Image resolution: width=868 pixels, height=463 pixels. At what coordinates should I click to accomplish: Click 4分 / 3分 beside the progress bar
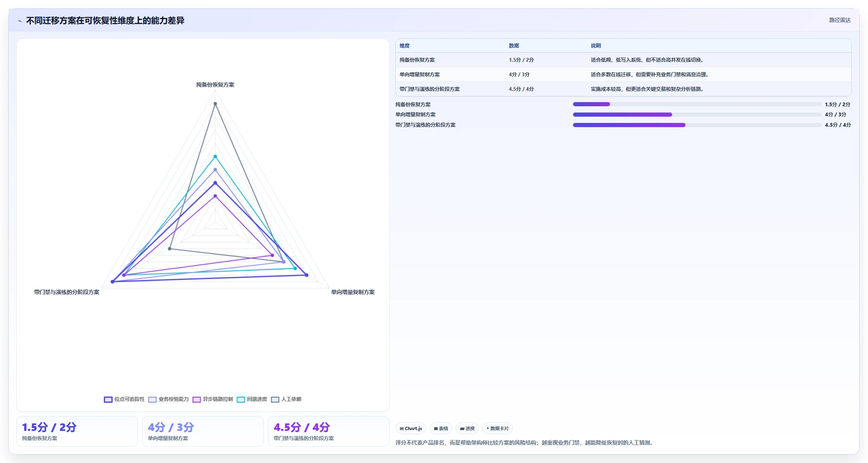[835, 115]
